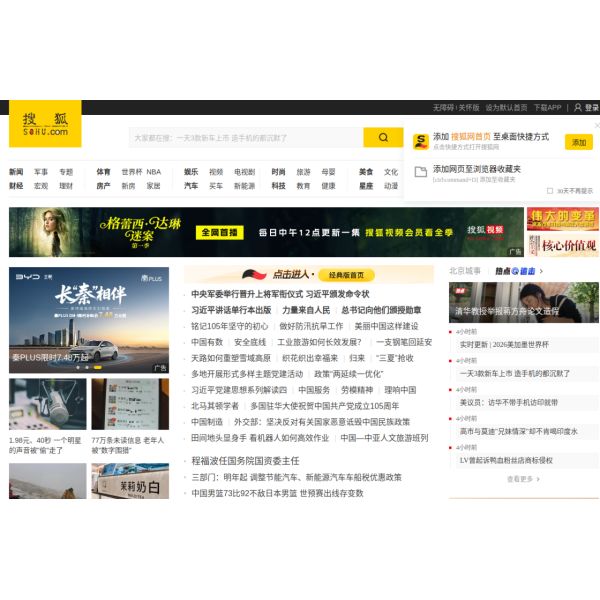Click the Sohu app icon in popup

click(421, 142)
